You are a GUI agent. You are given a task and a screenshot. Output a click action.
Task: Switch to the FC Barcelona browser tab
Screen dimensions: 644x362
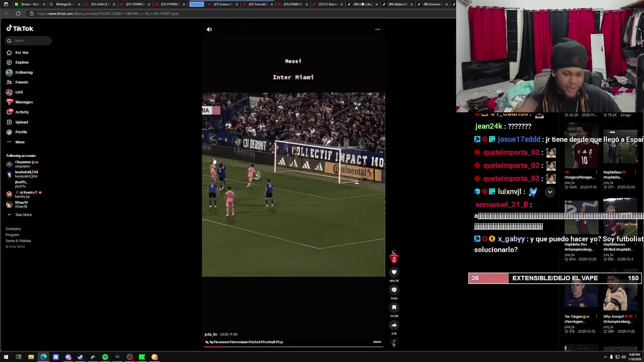click(x=327, y=4)
